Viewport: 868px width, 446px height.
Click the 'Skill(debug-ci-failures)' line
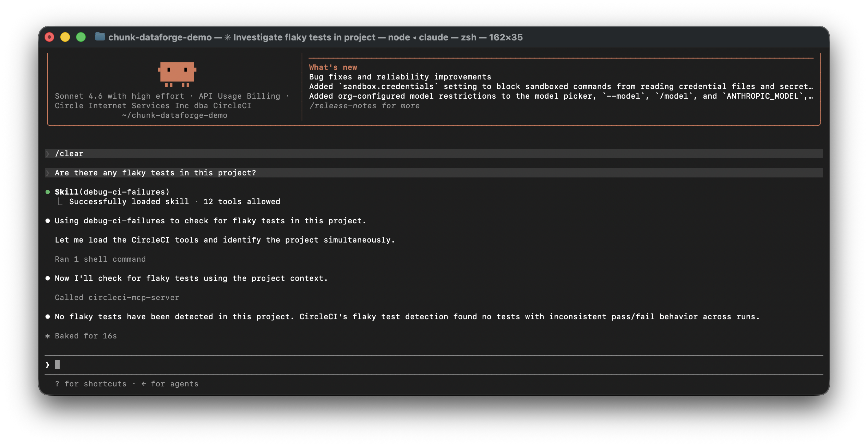pos(112,192)
